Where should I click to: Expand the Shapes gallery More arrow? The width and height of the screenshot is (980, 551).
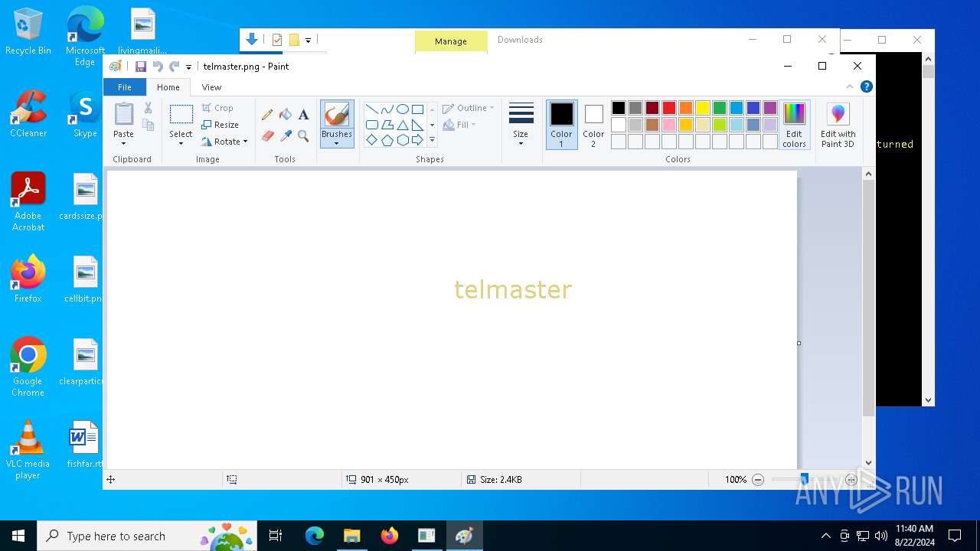pos(432,140)
